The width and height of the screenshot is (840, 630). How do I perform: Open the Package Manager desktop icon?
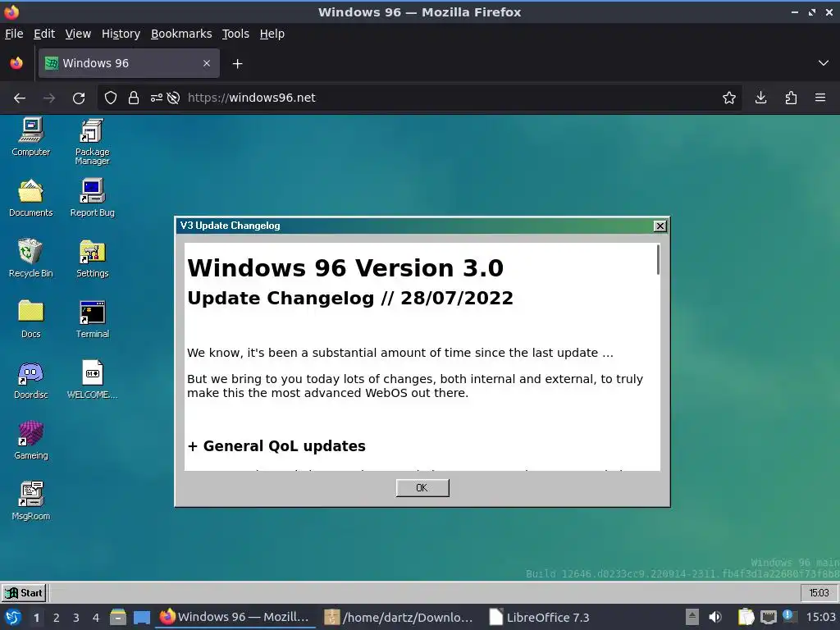tap(92, 141)
